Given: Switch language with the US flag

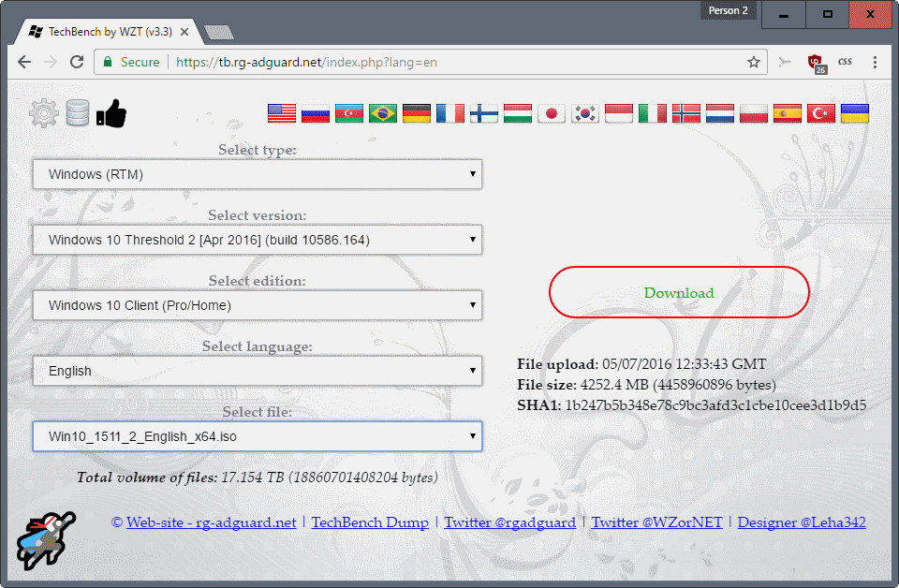Looking at the screenshot, I should [282, 113].
